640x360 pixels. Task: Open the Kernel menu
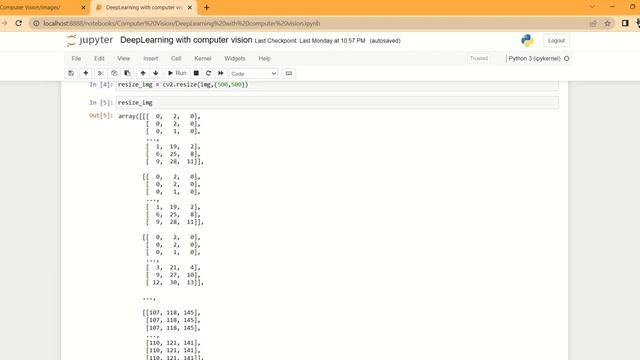[x=203, y=58]
